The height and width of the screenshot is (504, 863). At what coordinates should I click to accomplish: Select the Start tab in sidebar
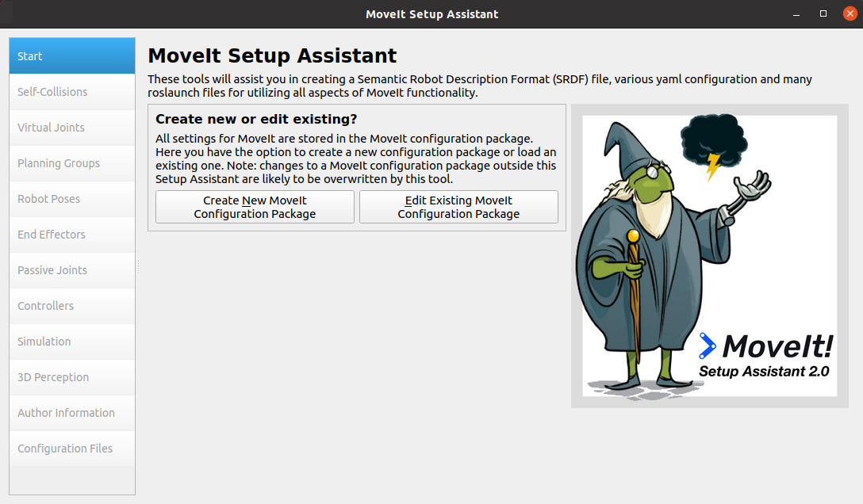pos(72,56)
